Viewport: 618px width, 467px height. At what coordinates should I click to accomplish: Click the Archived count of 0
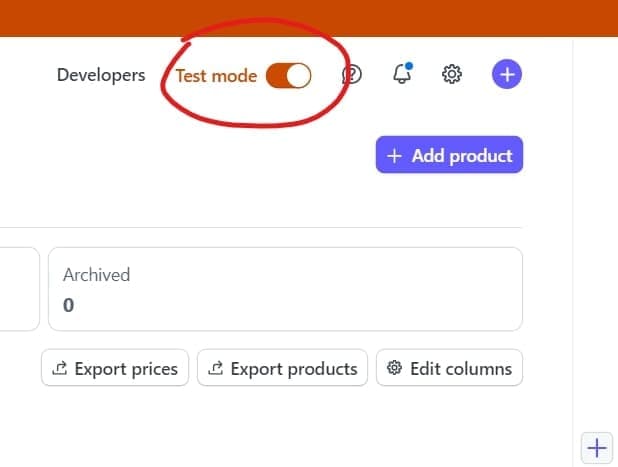(68, 305)
